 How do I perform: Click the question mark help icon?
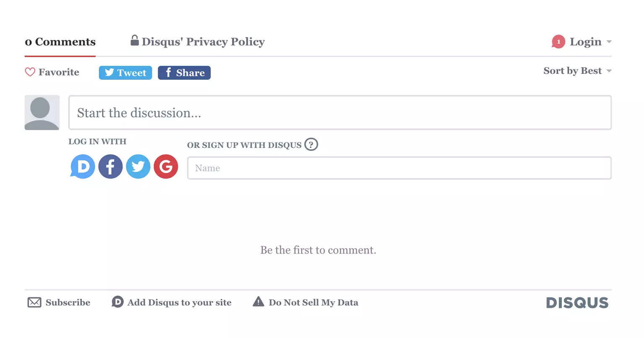coord(311,144)
